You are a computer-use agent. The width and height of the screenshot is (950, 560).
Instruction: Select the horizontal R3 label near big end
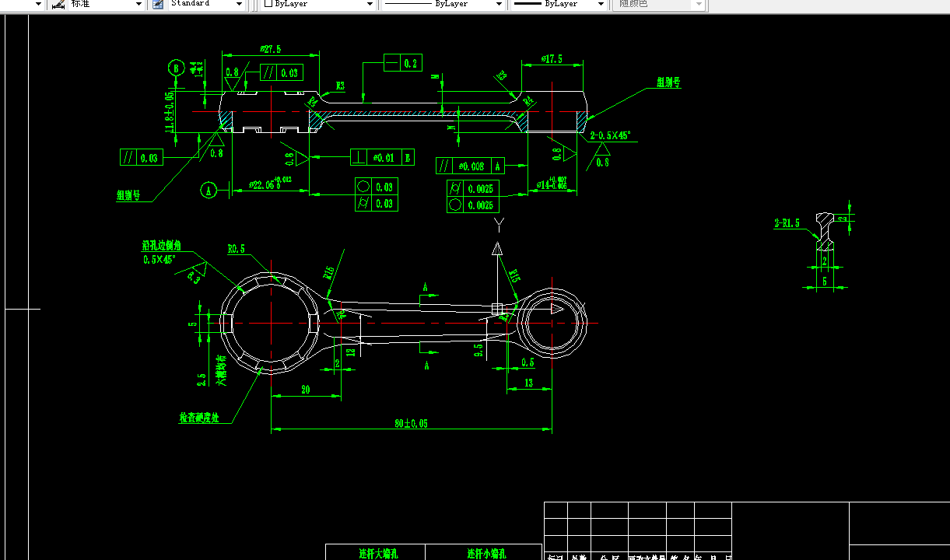[340, 86]
